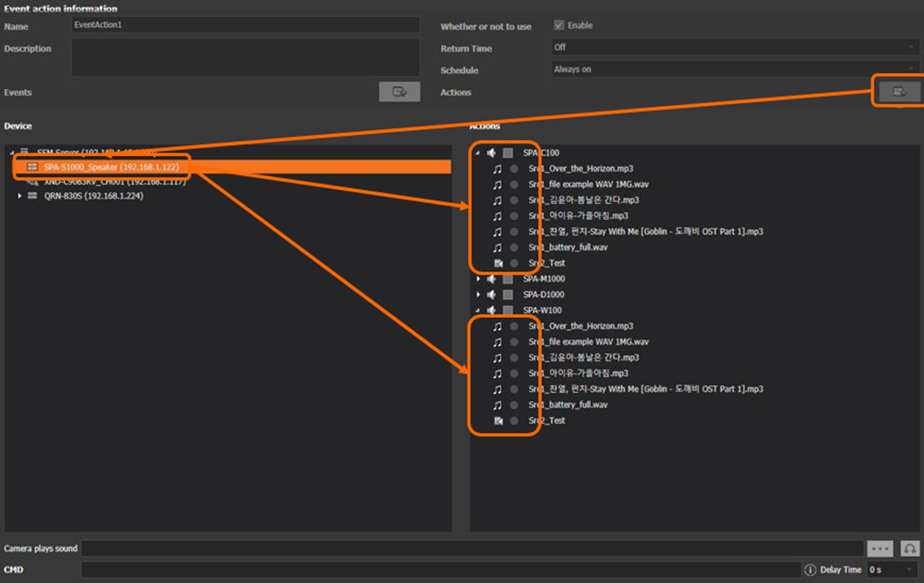
Task: Click the speaker icon next to SPA-D1000
Action: [492, 295]
